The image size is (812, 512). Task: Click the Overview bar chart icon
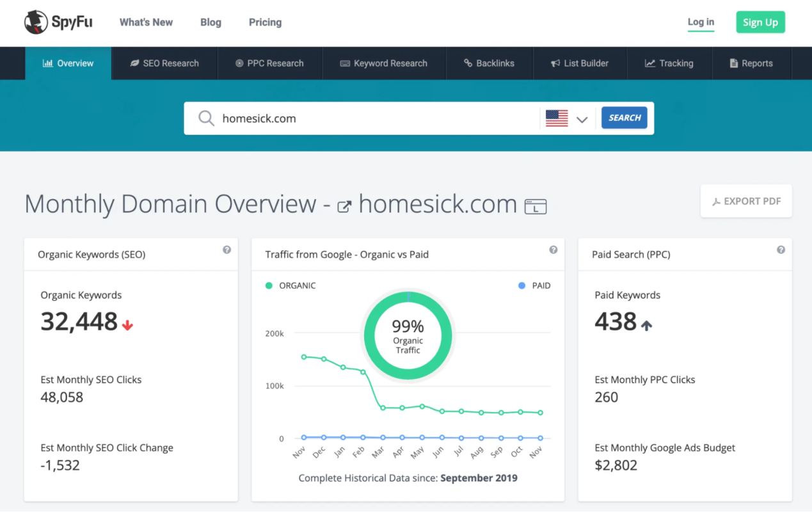coord(47,63)
